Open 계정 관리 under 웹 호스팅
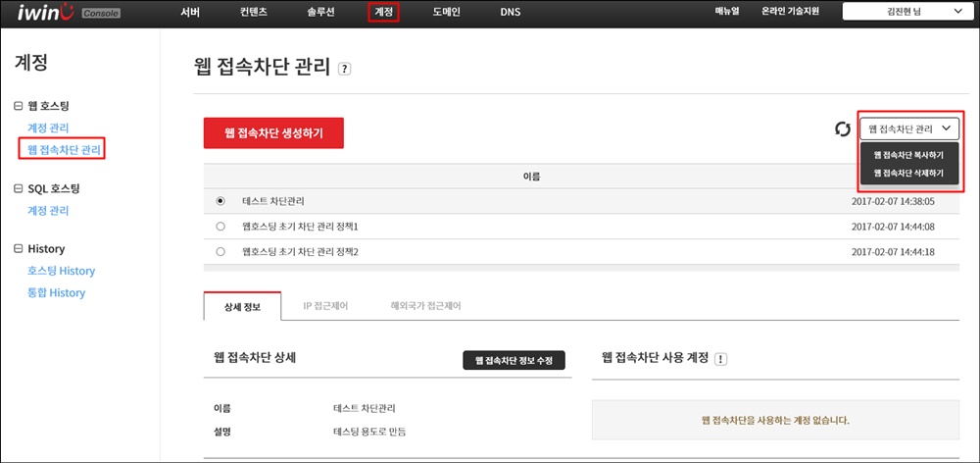This screenshot has width=980, height=463. pos(48,128)
